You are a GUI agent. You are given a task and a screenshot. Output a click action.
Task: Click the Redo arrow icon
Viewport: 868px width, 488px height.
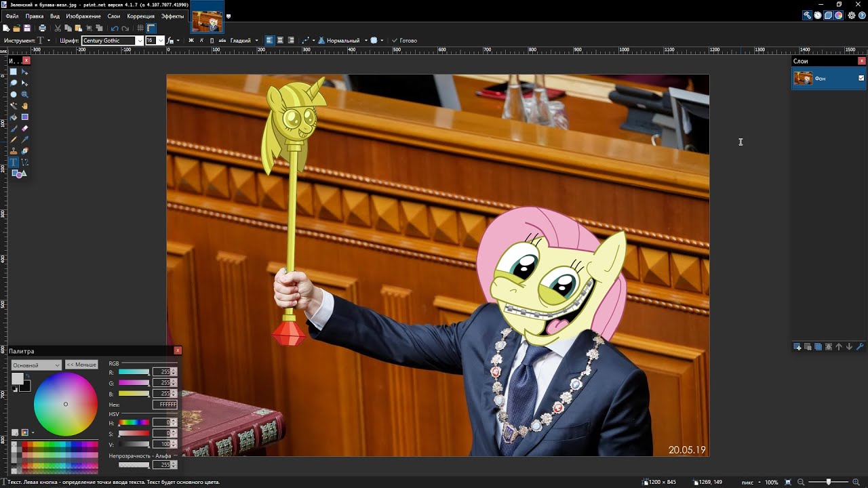pyautogui.click(x=125, y=28)
